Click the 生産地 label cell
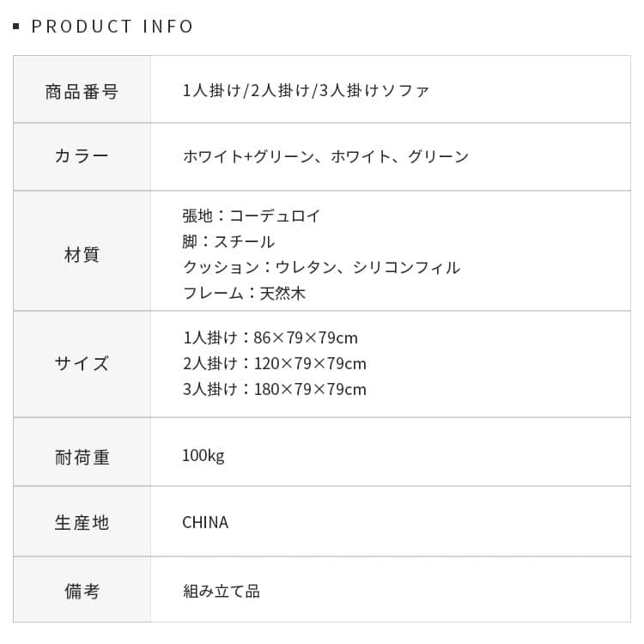This screenshot has height=644, width=644. click(82, 522)
